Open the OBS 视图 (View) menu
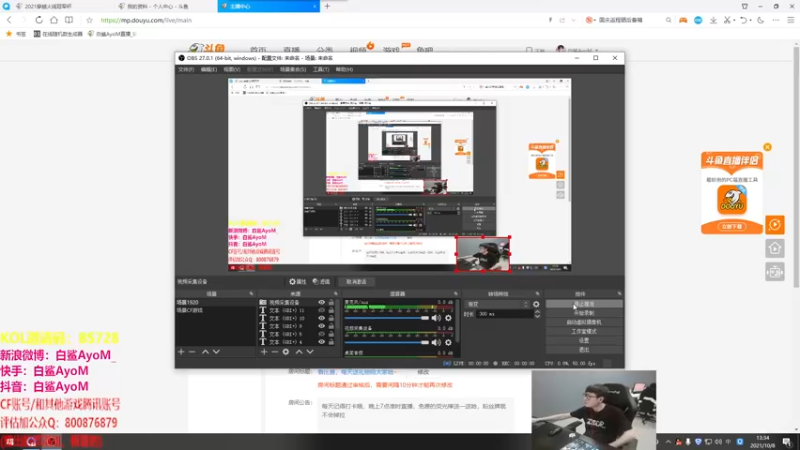800x450 pixels. (231, 69)
